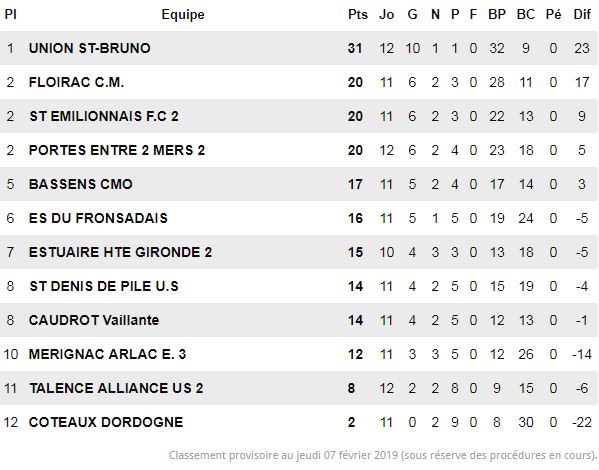Click the Pl column header
This screenshot has width=599, height=470.
pos(10,15)
